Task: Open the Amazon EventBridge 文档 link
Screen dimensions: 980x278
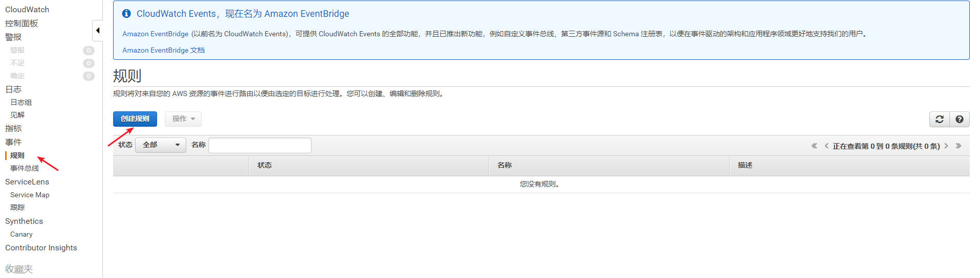Action: coord(163,50)
